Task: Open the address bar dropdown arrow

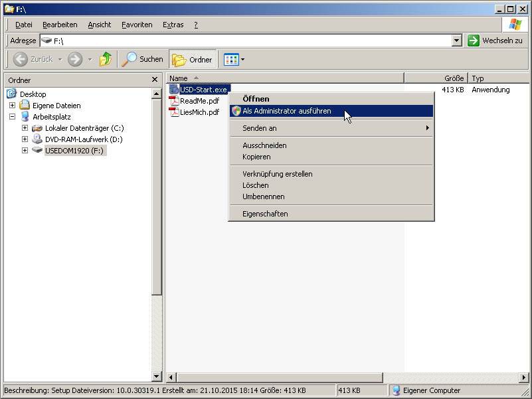Action: [456, 40]
